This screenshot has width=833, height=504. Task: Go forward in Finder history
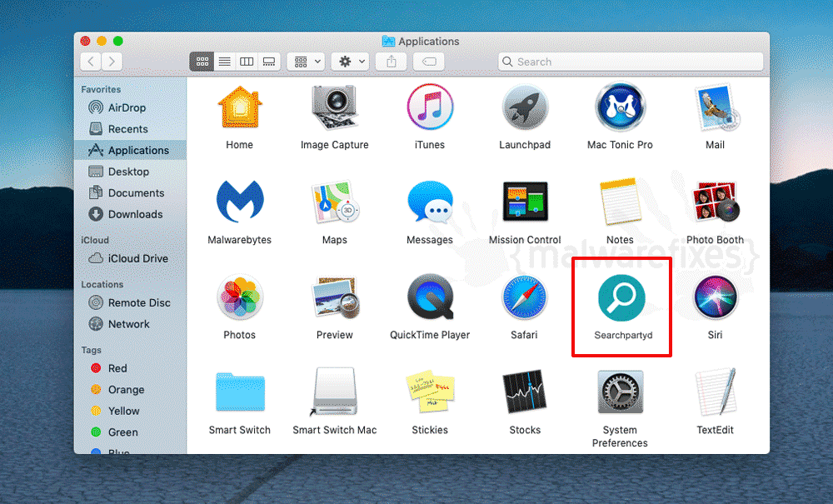point(112,62)
